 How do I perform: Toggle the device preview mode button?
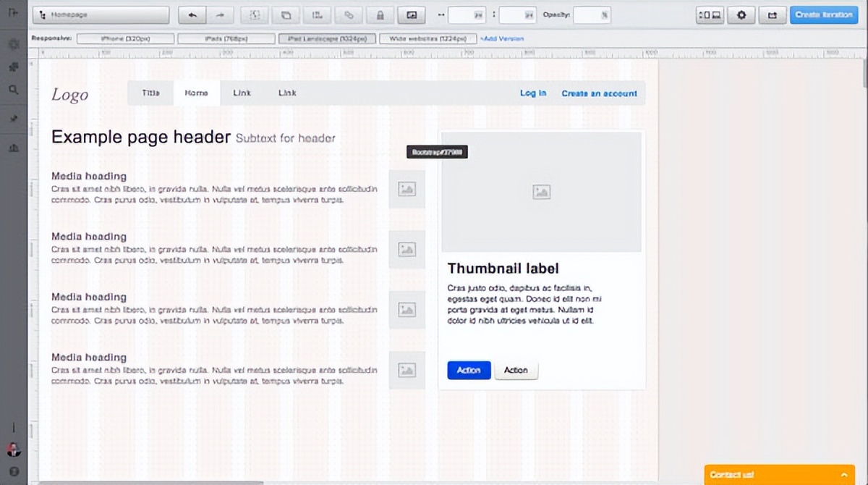[x=709, y=15]
